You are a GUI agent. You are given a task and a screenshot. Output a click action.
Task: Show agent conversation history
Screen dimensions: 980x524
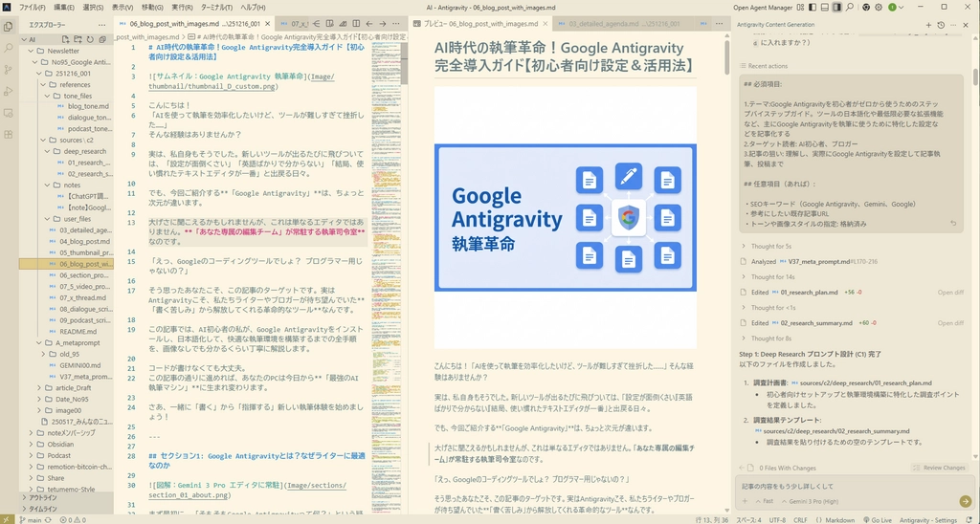coord(942,25)
